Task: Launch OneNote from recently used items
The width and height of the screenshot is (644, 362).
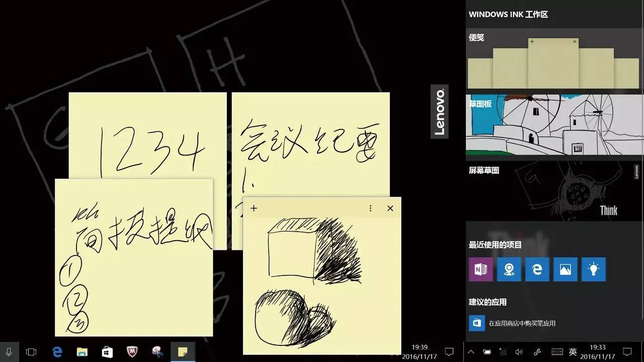Action: pyautogui.click(x=480, y=269)
